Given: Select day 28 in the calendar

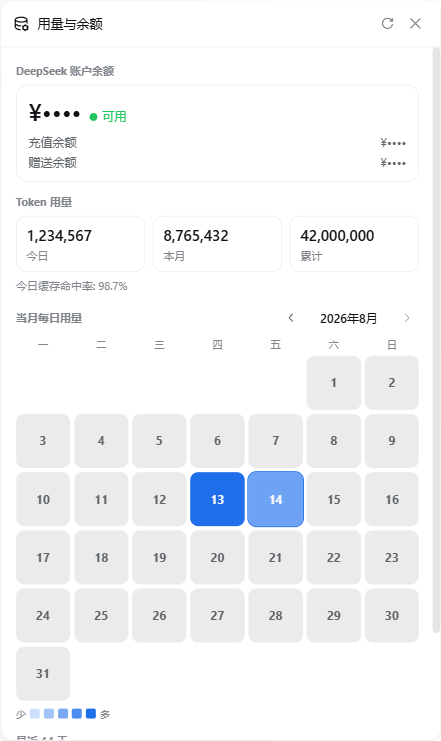Looking at the screenshot, I should click(276, 615).
